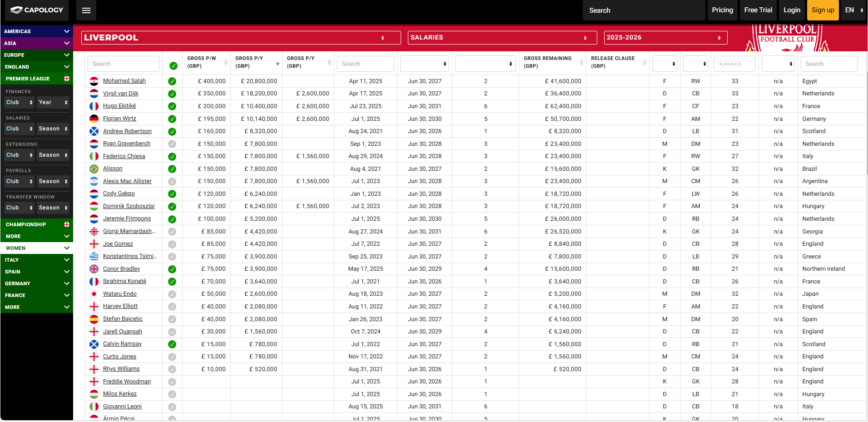
Task: Open Cody Gakpo's player link
Action: pyautogui.click(x=119, y=194)
